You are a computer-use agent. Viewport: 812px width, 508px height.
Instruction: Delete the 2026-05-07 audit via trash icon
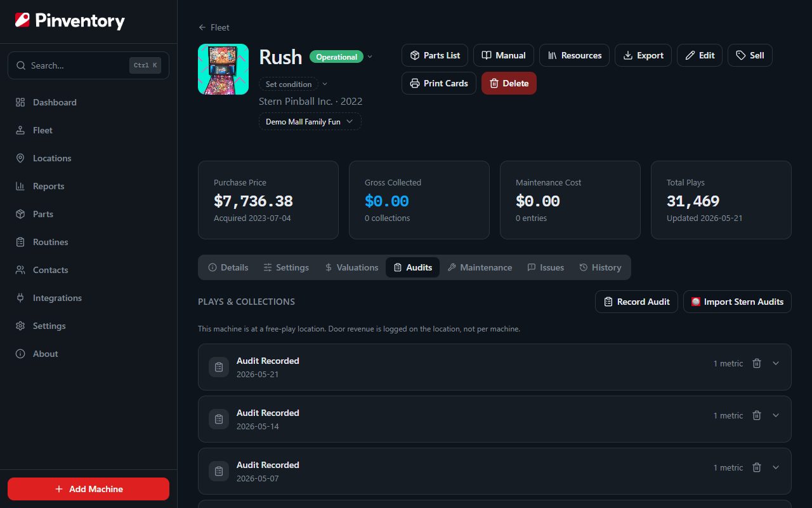tap(757, 467)
